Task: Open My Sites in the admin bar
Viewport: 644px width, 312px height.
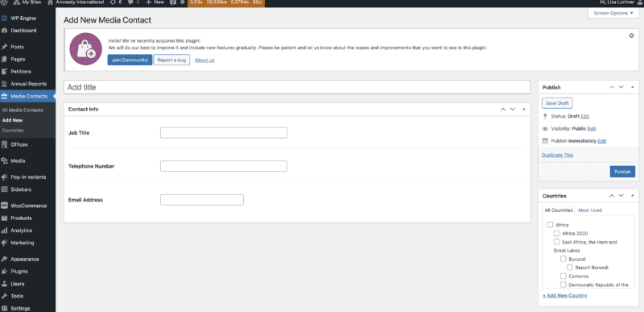Action: 27,2
